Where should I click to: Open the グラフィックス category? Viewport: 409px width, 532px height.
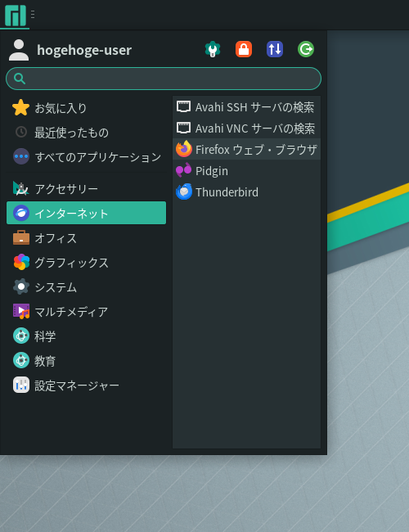tap(86, 262)
